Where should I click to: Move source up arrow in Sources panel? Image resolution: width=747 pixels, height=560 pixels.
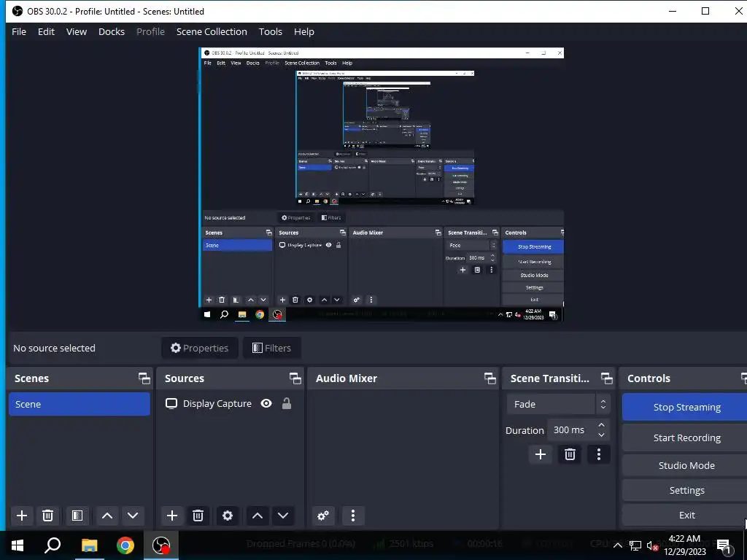[258, 516]
